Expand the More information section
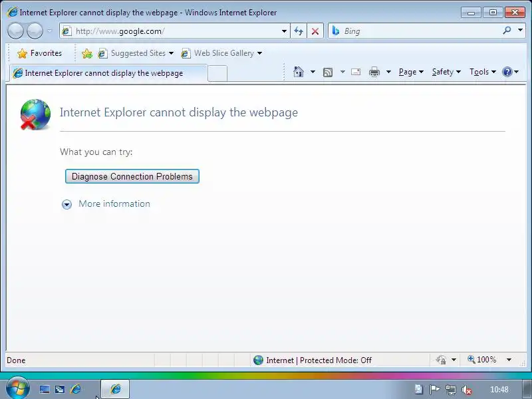 click(106, 204)
